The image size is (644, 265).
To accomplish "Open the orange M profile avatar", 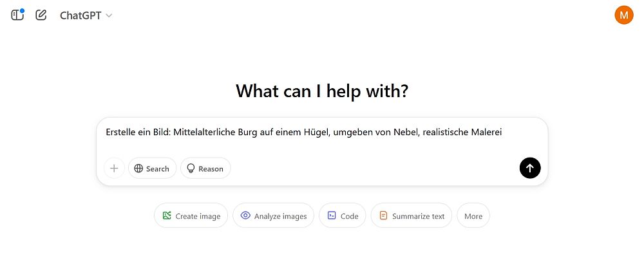I will [x=624, y=15].
